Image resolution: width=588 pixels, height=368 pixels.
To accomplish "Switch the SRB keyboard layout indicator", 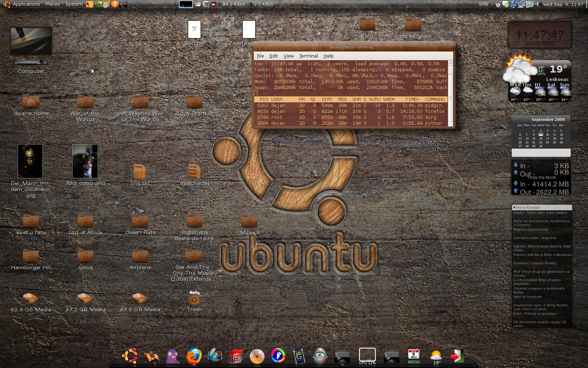I will [x=483, y=4].
